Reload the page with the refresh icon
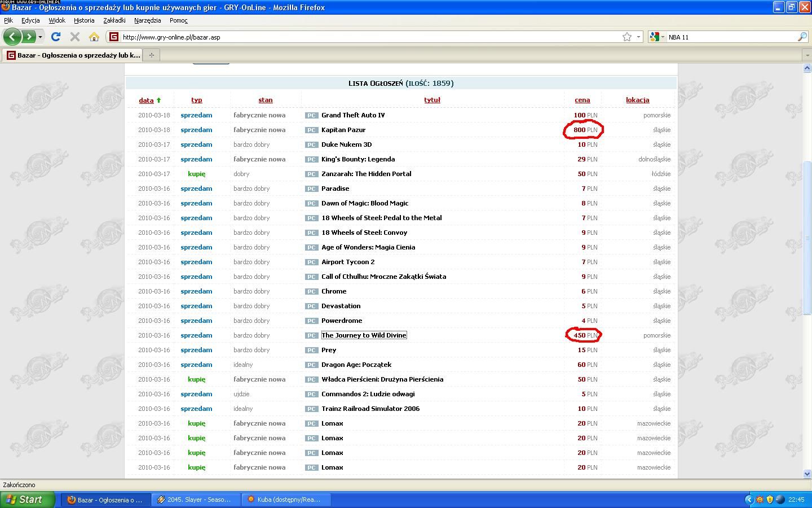812x508 pixels. [55, 37]
